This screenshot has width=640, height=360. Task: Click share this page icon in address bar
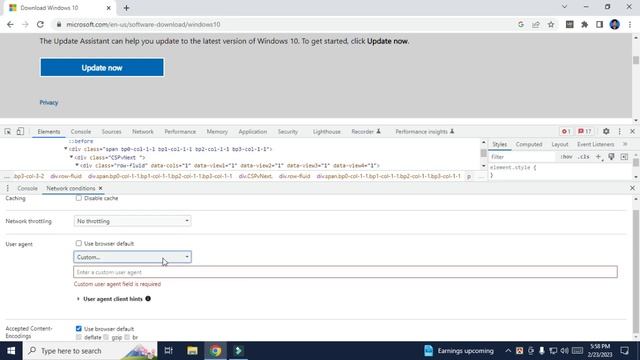536,24
